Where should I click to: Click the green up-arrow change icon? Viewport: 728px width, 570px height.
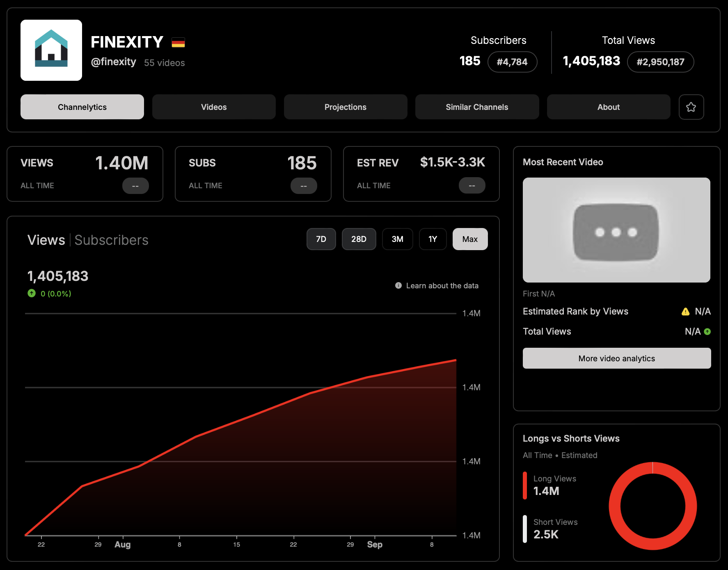(32, 293)
